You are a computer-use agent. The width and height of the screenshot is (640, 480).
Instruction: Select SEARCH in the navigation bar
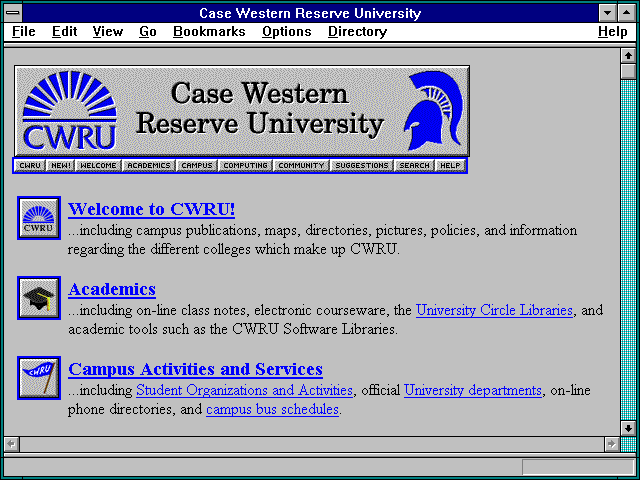(414, 165)
